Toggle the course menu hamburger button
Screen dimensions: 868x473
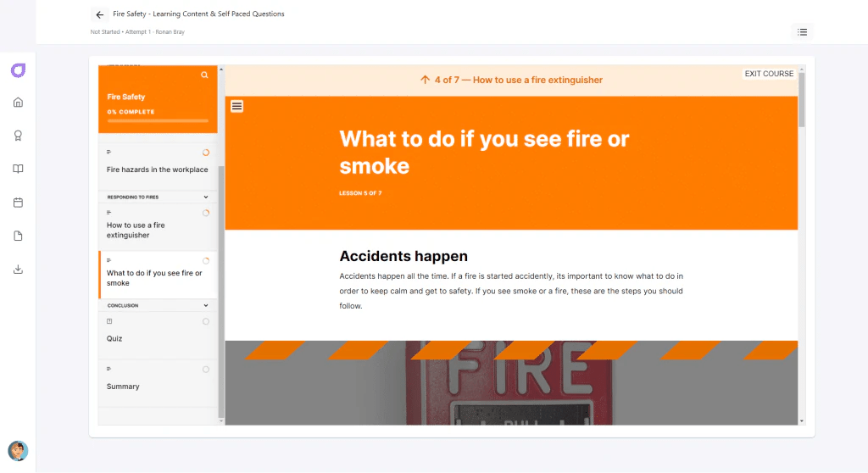click(237, 106)
